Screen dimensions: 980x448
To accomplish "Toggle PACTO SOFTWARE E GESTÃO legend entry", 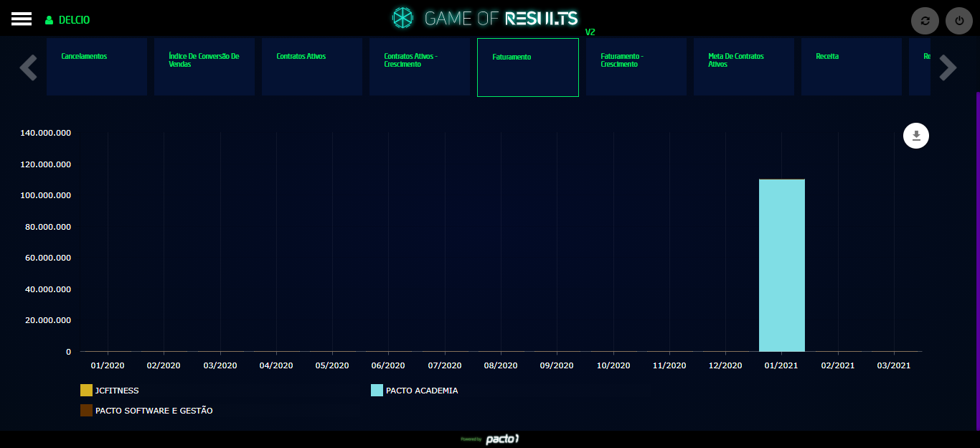I will point(154,411).
